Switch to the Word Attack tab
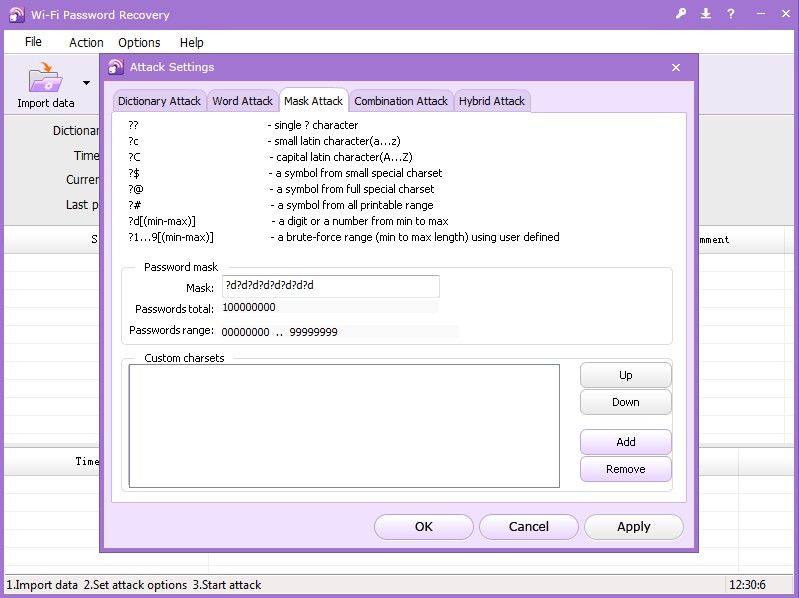Image resolution: width=799 pixels, height=598 pixels. pos(243,101)
